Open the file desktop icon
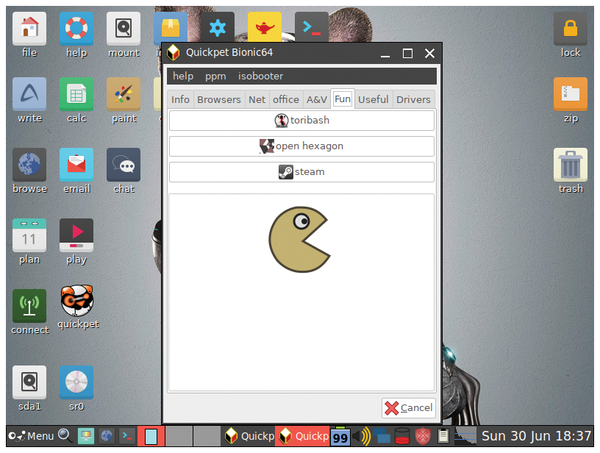The width and height of the screenshot is (600, 453). (29, 29)
